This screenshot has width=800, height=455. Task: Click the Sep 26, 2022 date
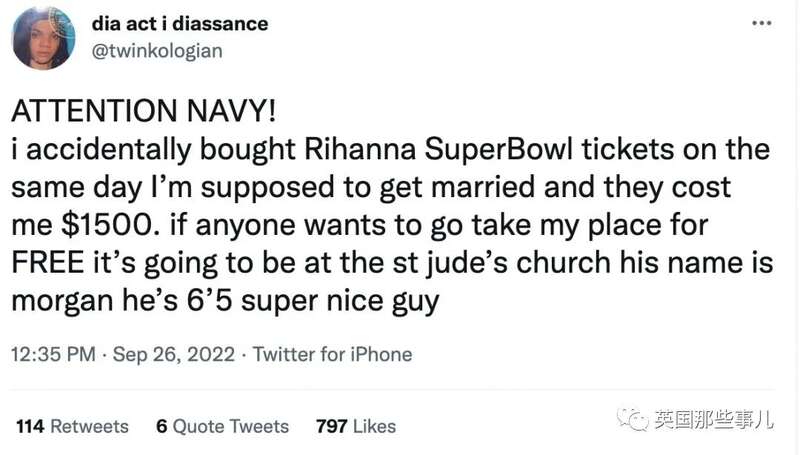pos(173,354)
